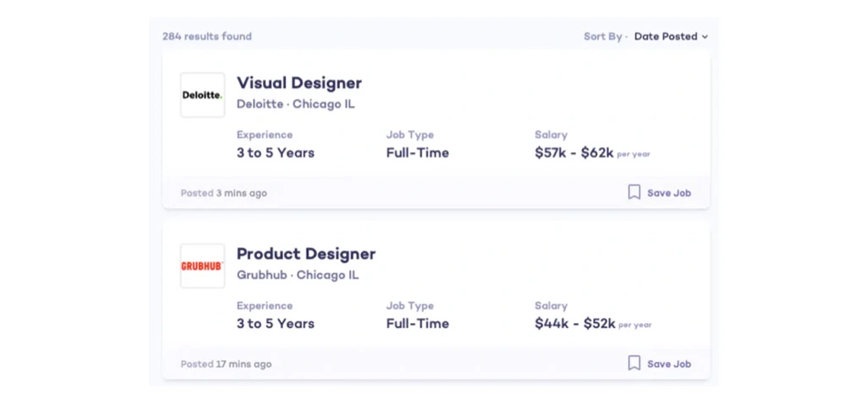Click Posted 3 mins ago timestamp

click(223, 193)
